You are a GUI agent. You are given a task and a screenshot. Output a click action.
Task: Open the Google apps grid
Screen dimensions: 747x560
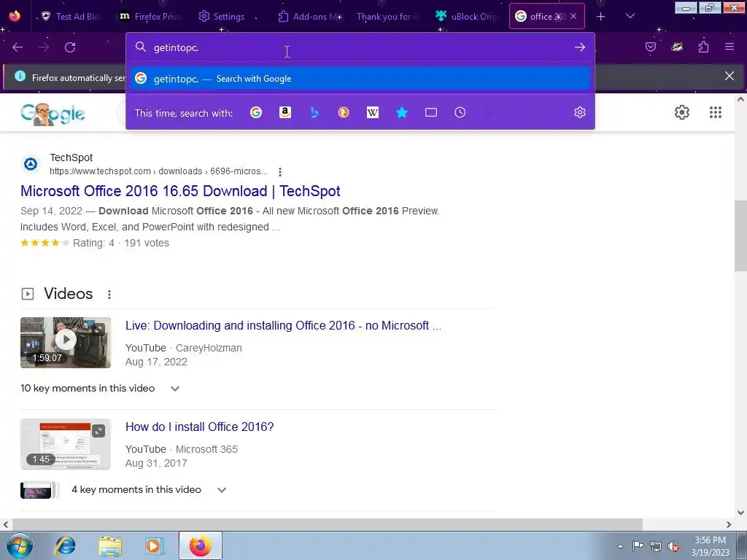[x=716, y=112]
